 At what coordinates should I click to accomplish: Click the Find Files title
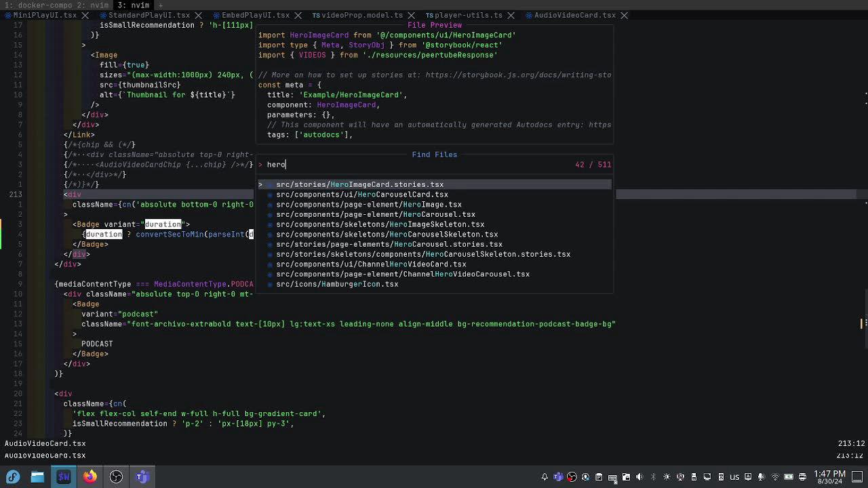click(434, 155)
